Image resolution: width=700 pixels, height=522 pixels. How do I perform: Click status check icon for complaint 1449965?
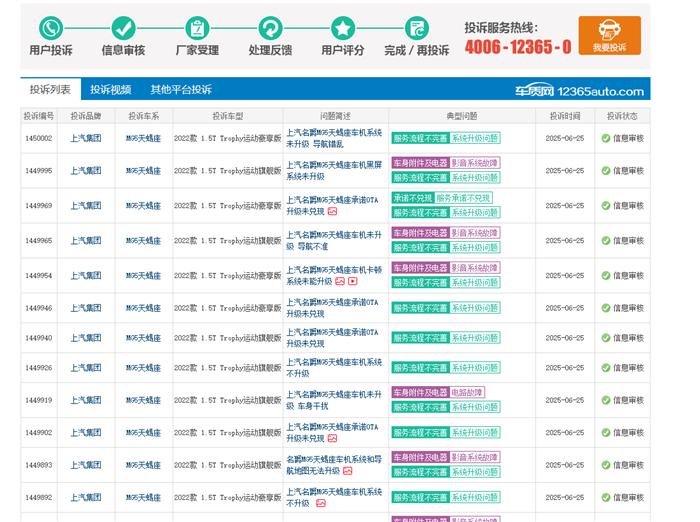[606, 241]
